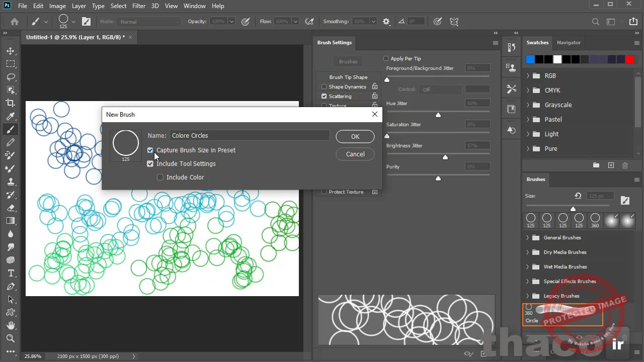This screenshot has width=644, height=362.
Task: Open Swatches panel menu
Action: [637, 43]
